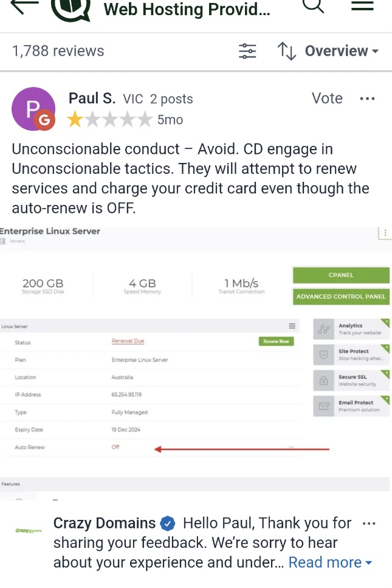Open Paul S. review options ellipsis
The width and height of the screenshot is (392, 588).
tap(367, 99)
